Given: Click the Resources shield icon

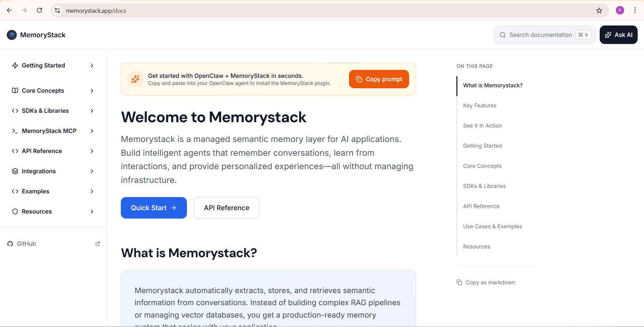Looking at the screenshot, I should point(15,212).
